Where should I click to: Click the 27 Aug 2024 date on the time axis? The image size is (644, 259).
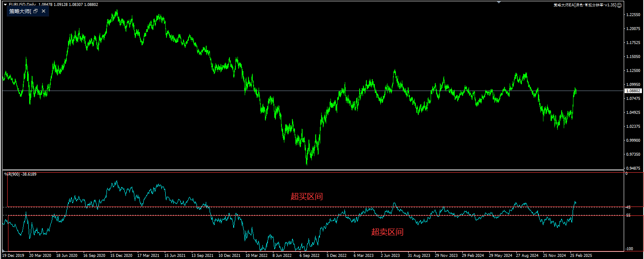(527, 256)
